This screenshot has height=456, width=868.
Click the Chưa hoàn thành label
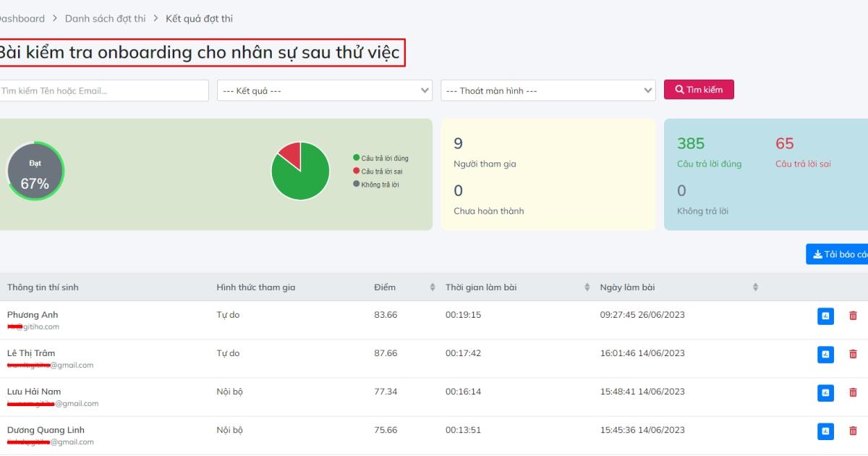(x=489, y=211)
